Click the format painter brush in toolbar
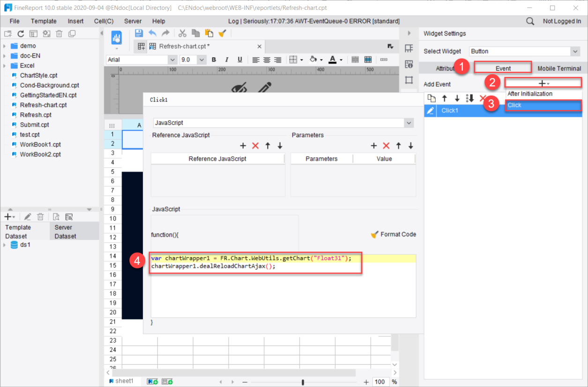This screenshot has height=387, width=588. 223,33
